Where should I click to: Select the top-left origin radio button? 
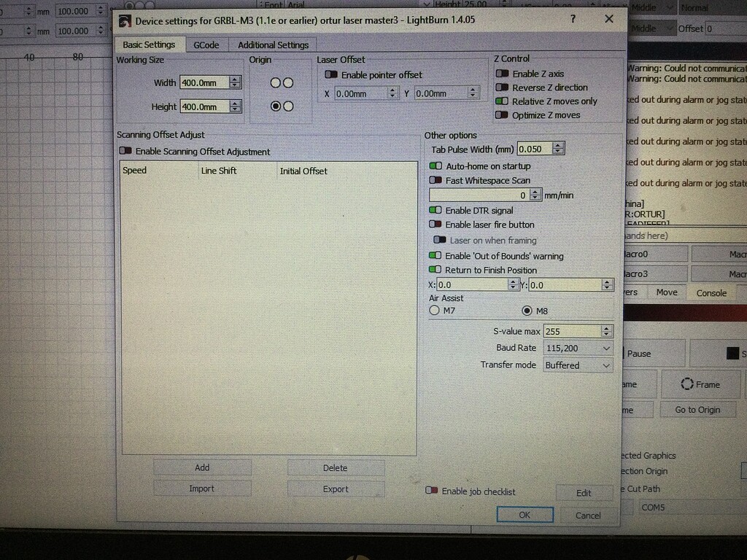pos(276,83)
